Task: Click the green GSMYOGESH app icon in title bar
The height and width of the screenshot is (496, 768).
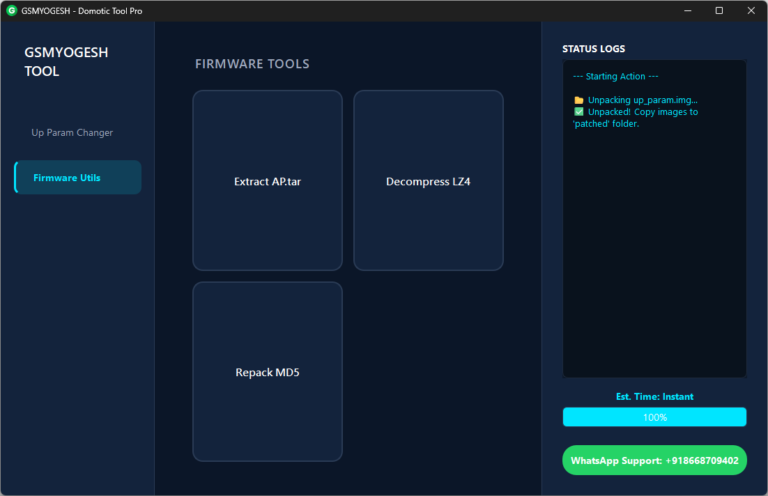Action: [x=12, y=10]
